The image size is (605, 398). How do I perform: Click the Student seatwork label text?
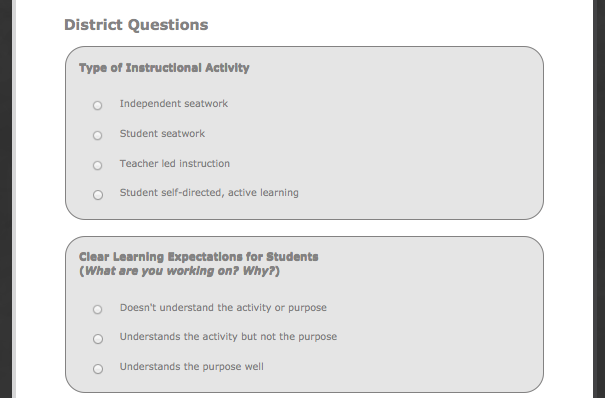[162, 133]
